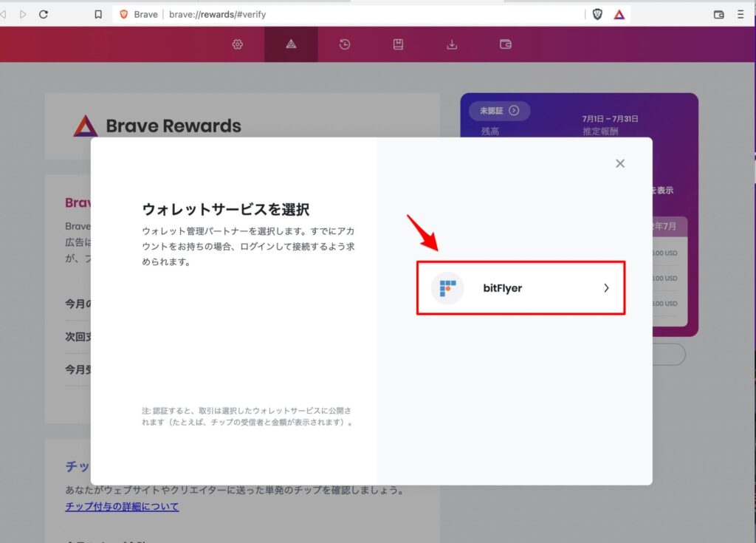Click the 7月1日 – 7月31日 date range text

click(x=610, y=119)
